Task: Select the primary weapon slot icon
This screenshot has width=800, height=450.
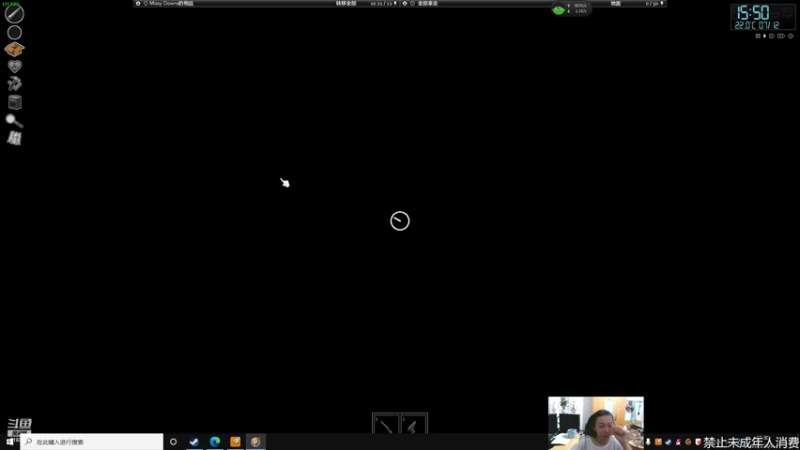Action: coord(14,14)
